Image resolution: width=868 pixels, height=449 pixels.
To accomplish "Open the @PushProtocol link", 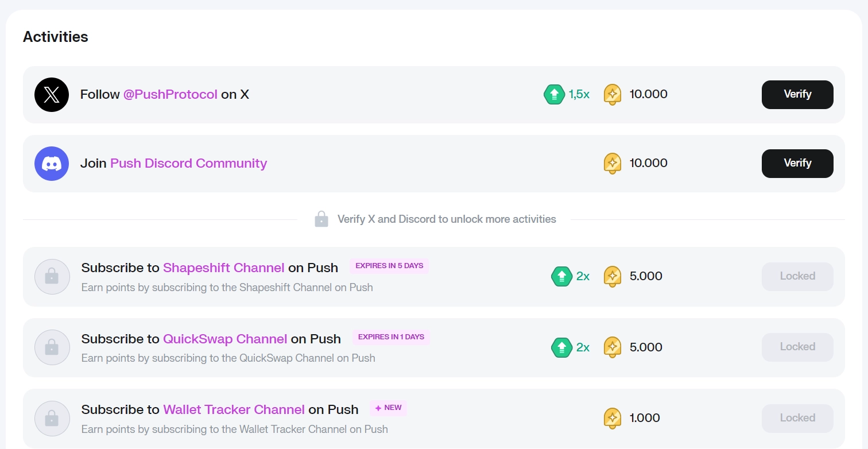I will tap(170, 95).
